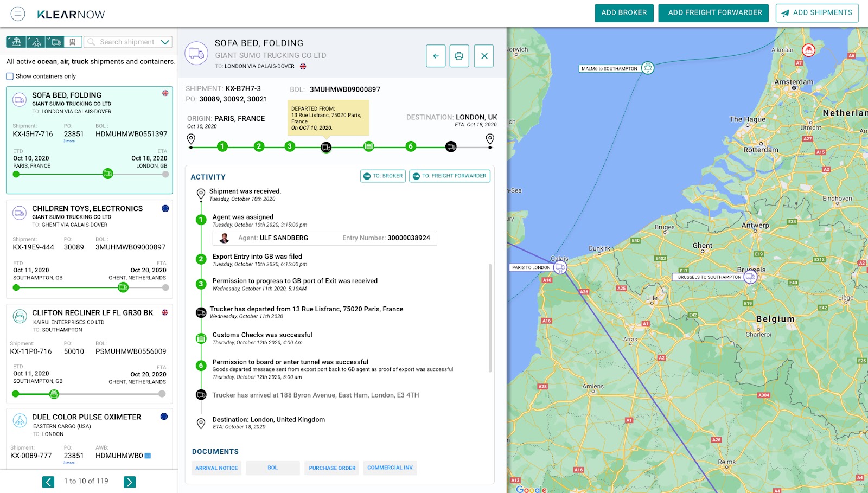Click the Malmö to Southampton map marker
The height and width of the screenshot is (493, 868).
(647, 68)
